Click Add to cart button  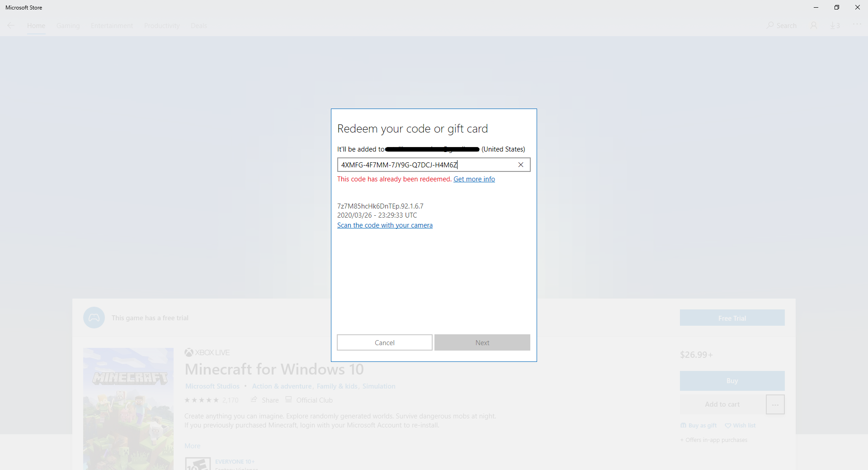tap(722, 404)
